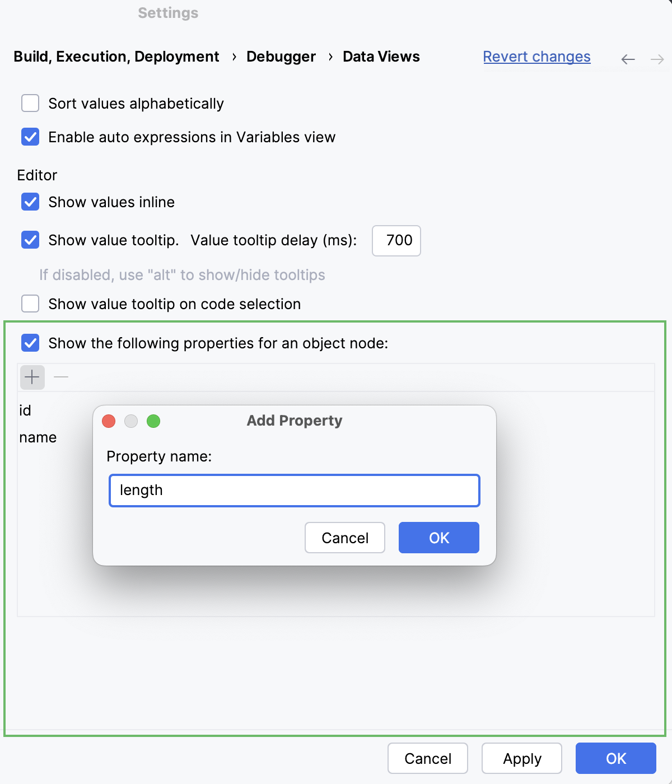Go back using the left arrow
The width and height of the screenshot is (672, 784).
coord(628,59)
